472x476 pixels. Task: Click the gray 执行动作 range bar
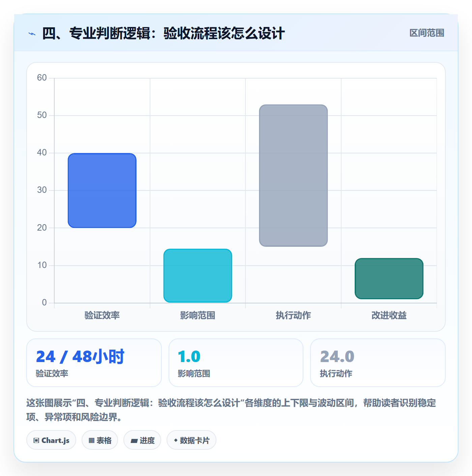[293, 175]
